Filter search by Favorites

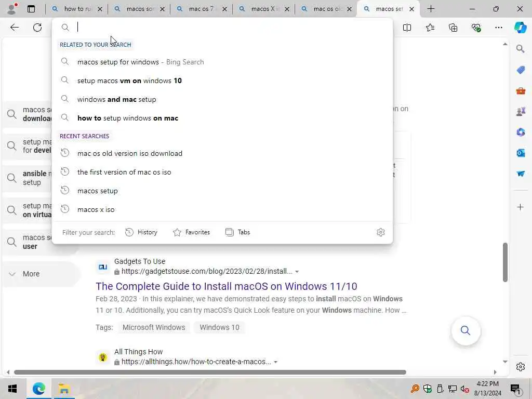[191, 232]
